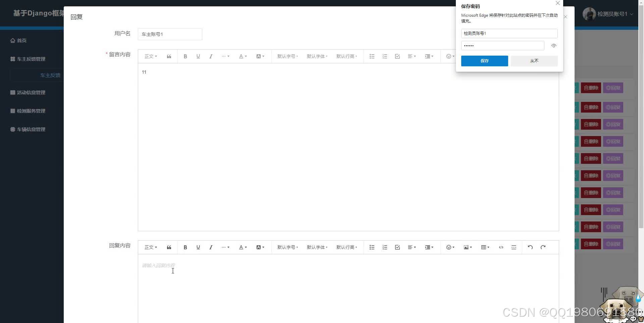Toggle underline in the reply content editor
The image size is (644, 323).
tap(198, 247)
